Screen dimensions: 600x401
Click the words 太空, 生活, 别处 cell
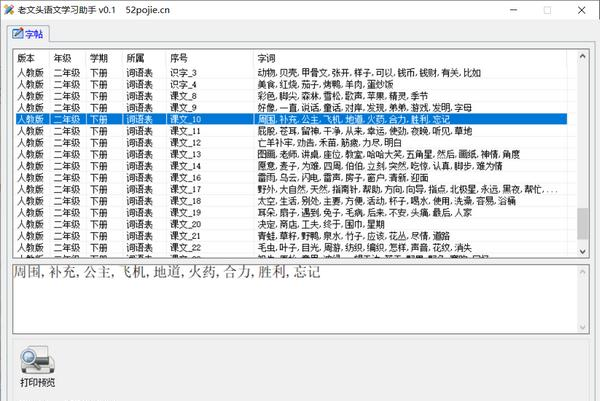386,201
